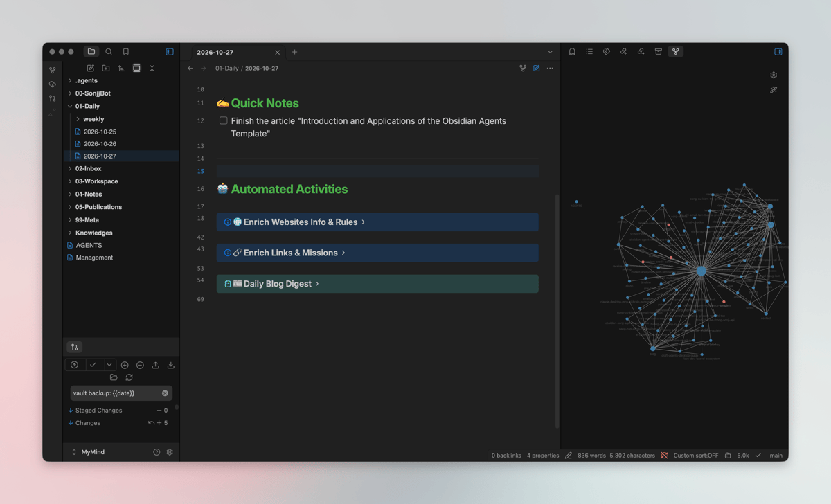Open graph view from the ribbon
The image size is (831, 504).
coord(53,71)
